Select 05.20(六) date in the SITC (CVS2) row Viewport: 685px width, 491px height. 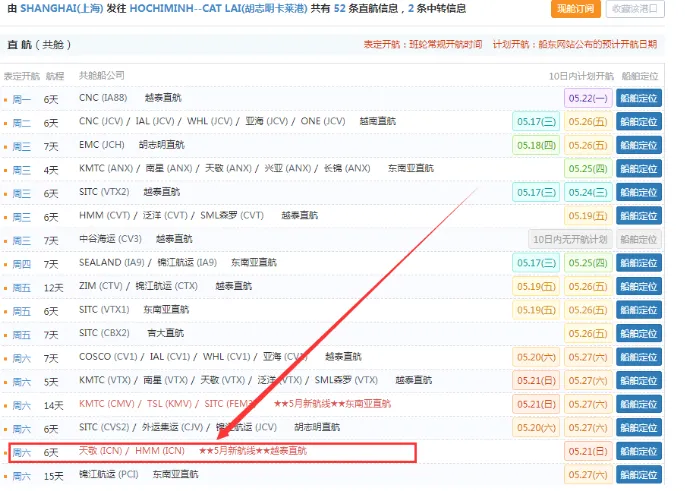click(x=536, y=428)
